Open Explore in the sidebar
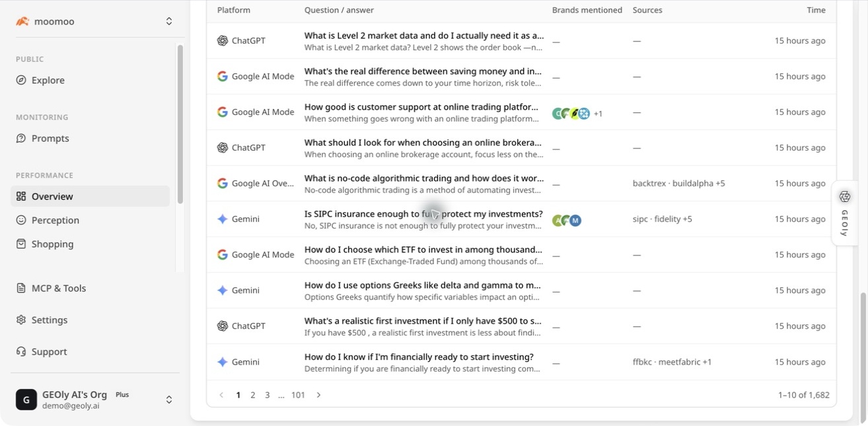Screen dimensions: 868x426 [90, 80]
